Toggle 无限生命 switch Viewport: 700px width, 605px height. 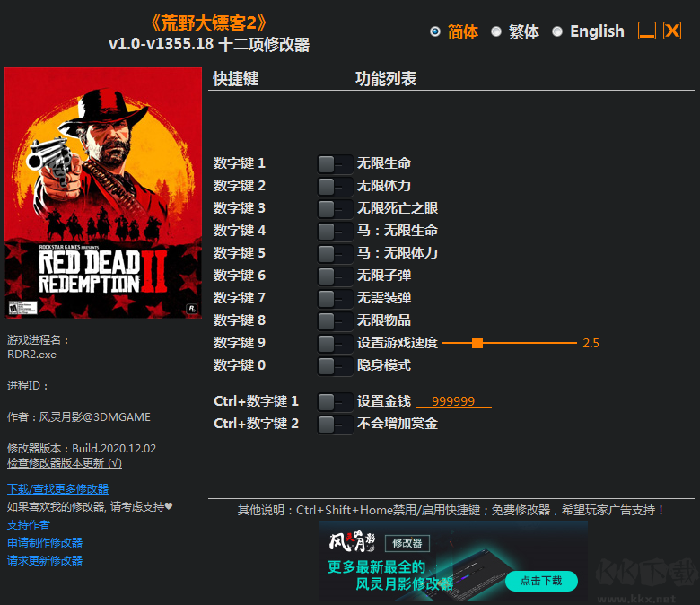click(x=335, y=164)
